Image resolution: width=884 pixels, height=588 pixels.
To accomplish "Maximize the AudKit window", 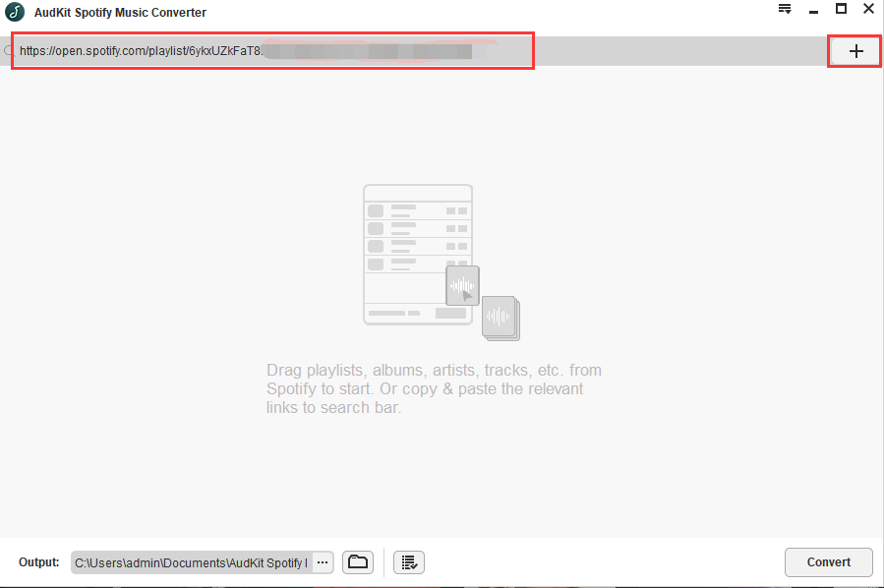I will (841, 9).
